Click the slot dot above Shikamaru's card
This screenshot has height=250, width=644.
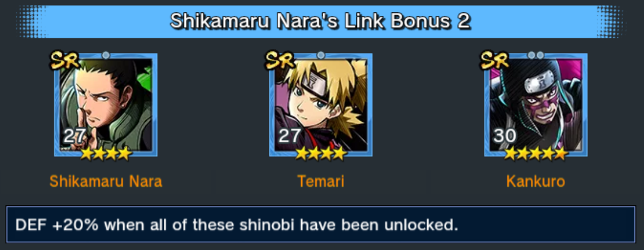pyautogui.click(x=106, y=55)
